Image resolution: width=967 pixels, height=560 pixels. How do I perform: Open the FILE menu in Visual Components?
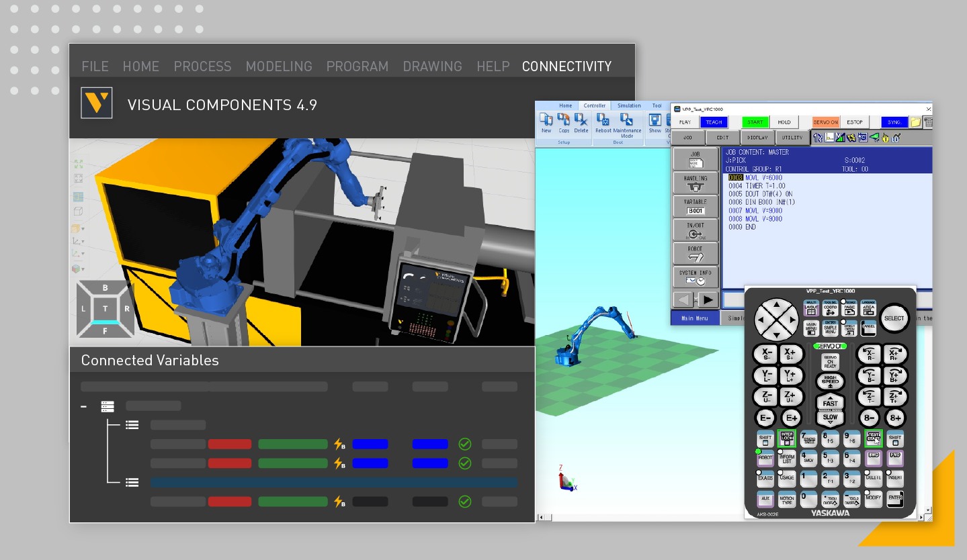tap(95, 66)
